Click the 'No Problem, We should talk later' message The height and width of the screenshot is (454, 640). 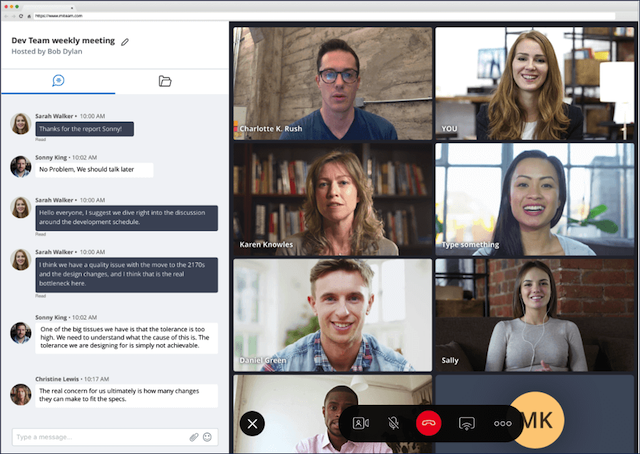coord(94,169)
